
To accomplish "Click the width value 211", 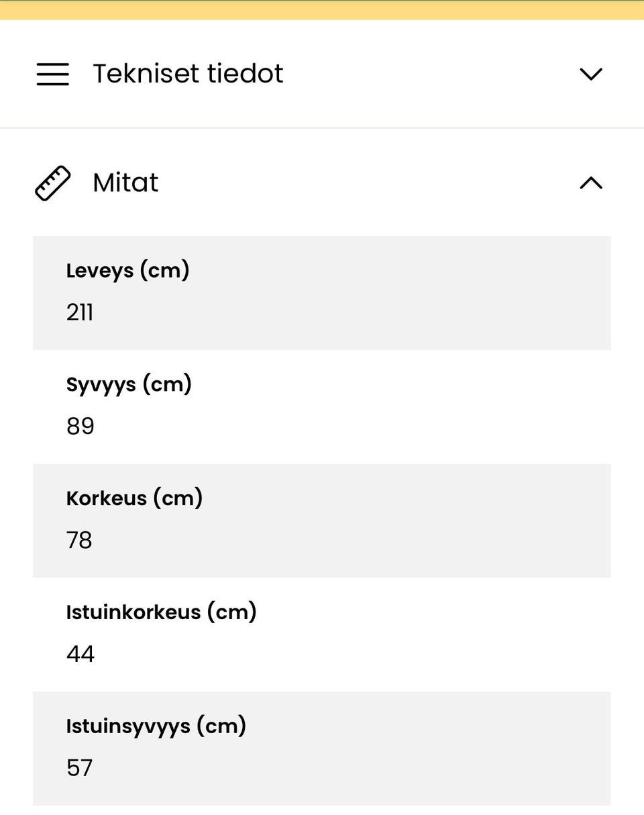I will tap(80, 313).
